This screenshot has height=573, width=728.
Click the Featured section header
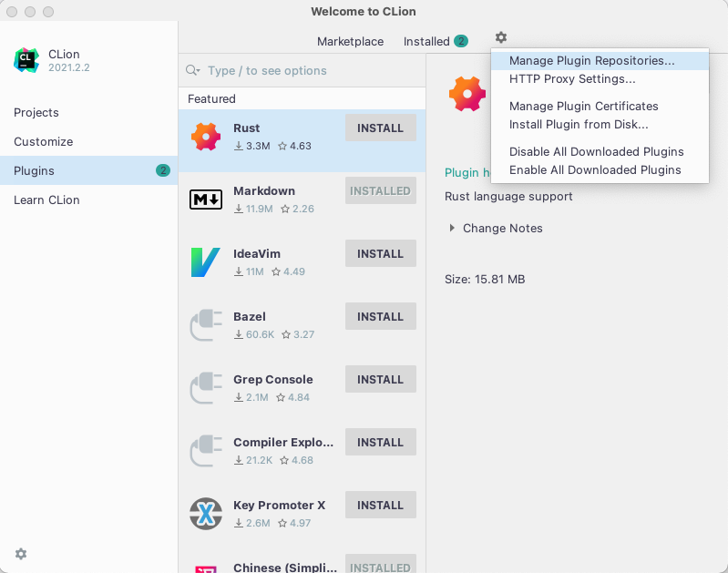tap(211, 99)
